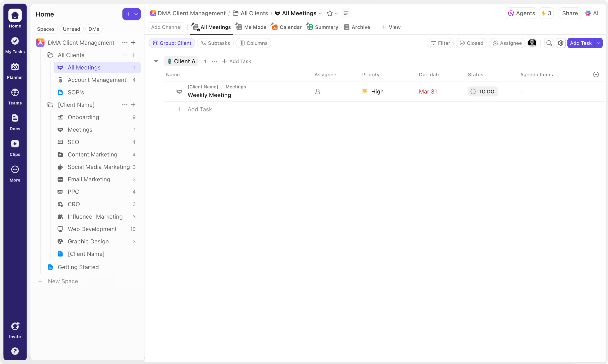Collapse the Client A group
The image size is (608, 364).
coord(156,61)
